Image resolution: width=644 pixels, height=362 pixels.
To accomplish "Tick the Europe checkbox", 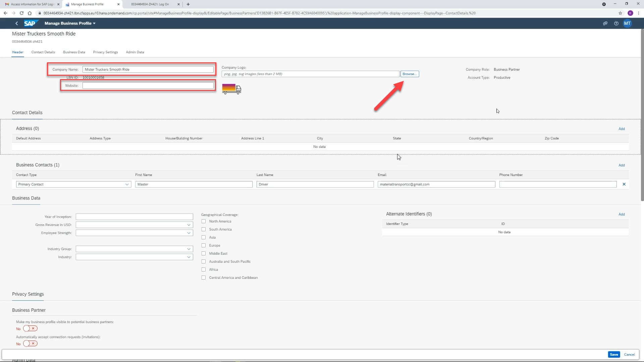I will pos(204,245).
